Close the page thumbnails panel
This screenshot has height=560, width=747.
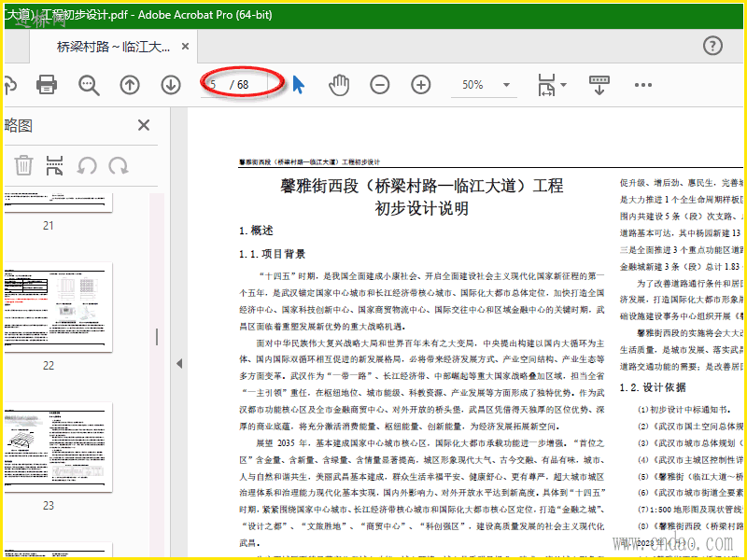click(x=144, y=125)
